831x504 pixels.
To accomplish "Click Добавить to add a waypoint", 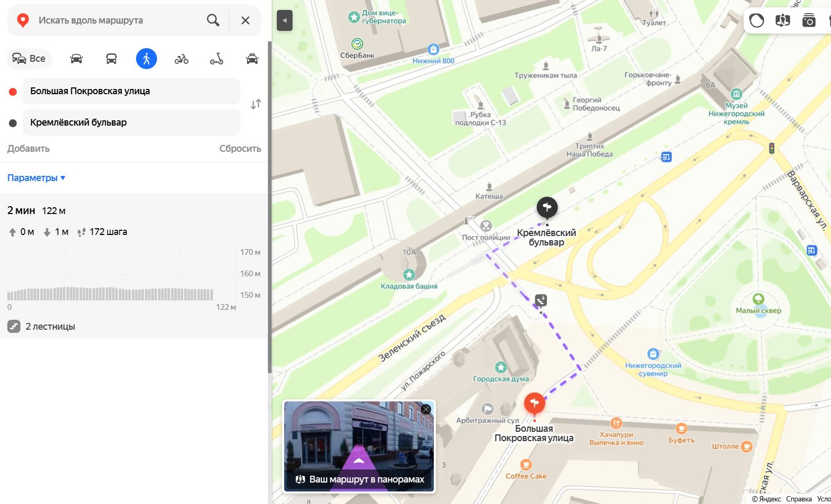I will [x=28, y=149].
